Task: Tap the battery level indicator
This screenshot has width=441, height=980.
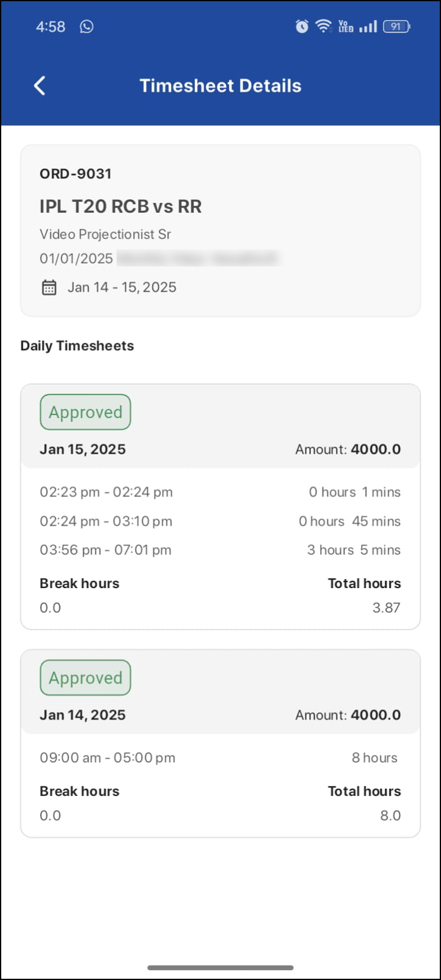Action: pyautogui.click(x=396, y=26)
